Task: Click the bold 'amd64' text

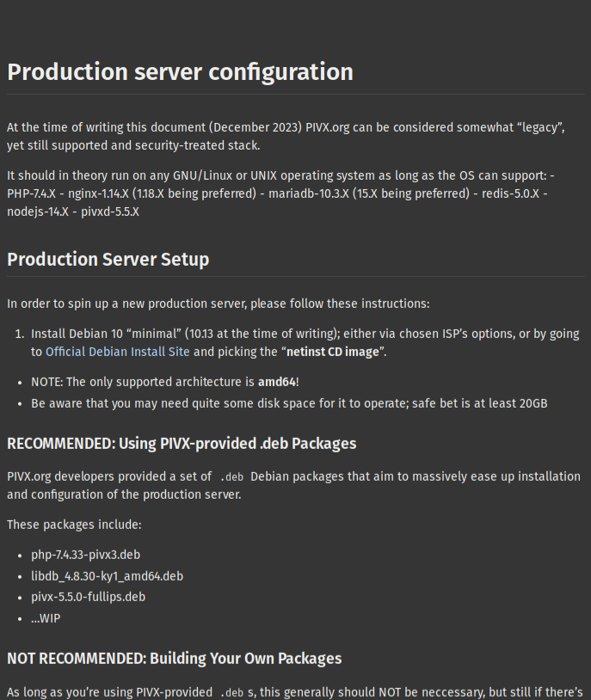Action: 277,382
